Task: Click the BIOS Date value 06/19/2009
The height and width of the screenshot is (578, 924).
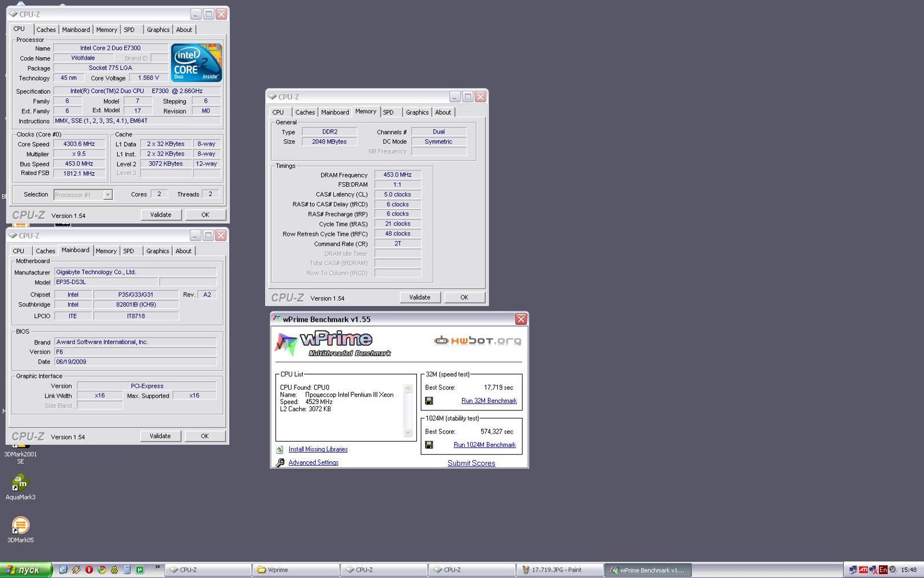Action: pyautogui.click(x=135, y=362)
